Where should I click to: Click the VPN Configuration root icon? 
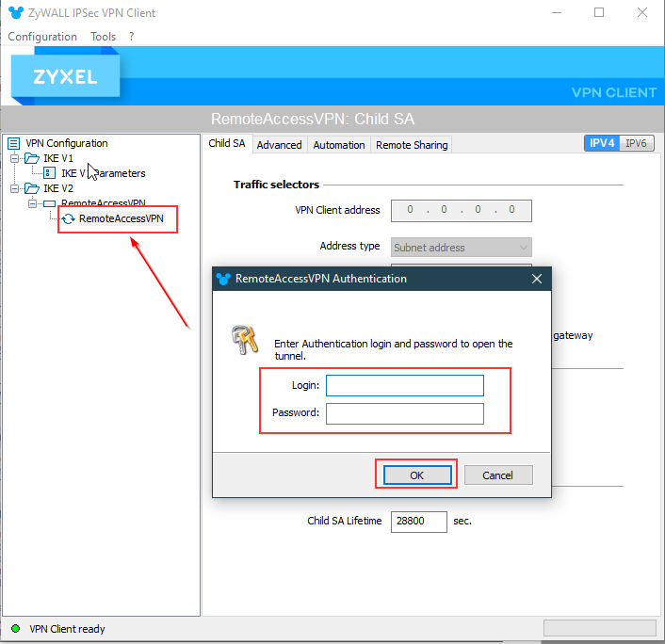(x=13, y=143)
